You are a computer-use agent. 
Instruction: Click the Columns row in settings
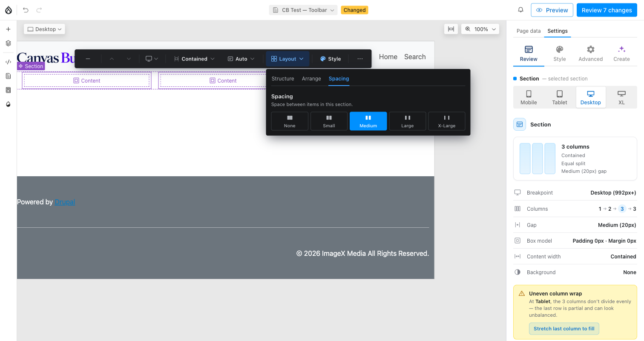(575, 209)
